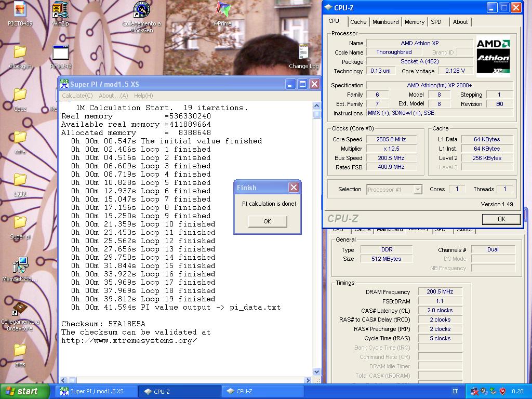Click the Multiplier value x 12.5
Screen dimensions: 532x399
391,149
